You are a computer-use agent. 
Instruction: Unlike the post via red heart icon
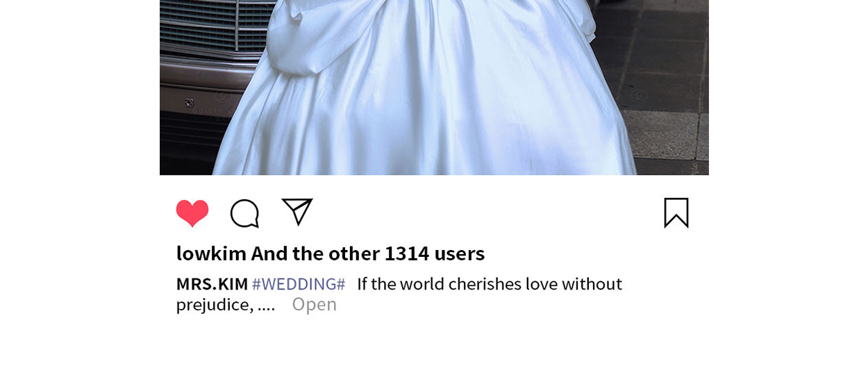[x=192, y=213]
